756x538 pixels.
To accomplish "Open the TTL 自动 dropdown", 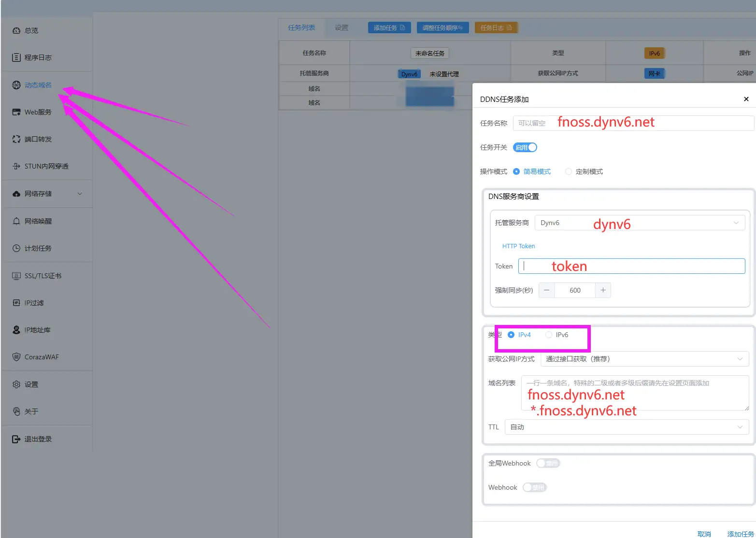I will [627, 427].
